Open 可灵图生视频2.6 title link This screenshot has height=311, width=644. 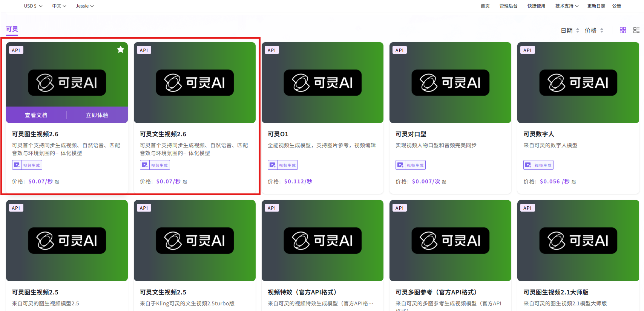point(35,134)
